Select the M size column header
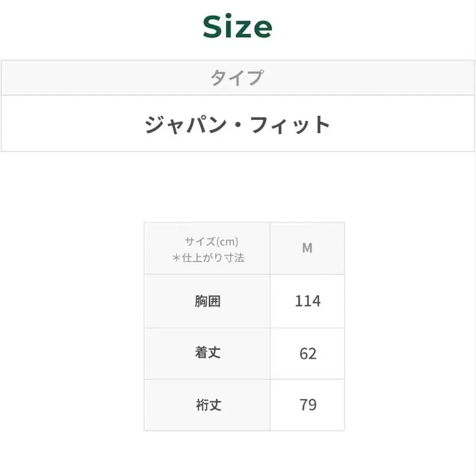This screenshot has width=476, height=476. pos(307,248)
